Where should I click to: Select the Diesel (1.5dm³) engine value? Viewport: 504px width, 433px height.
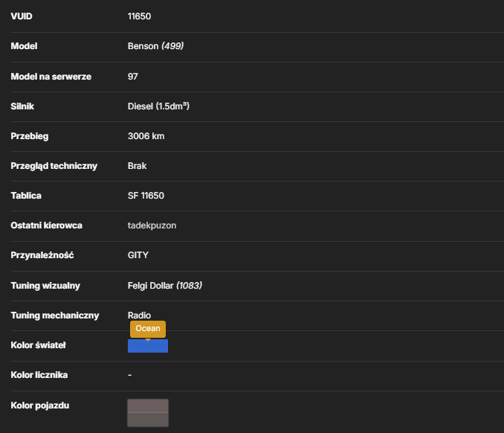[158, 106]
